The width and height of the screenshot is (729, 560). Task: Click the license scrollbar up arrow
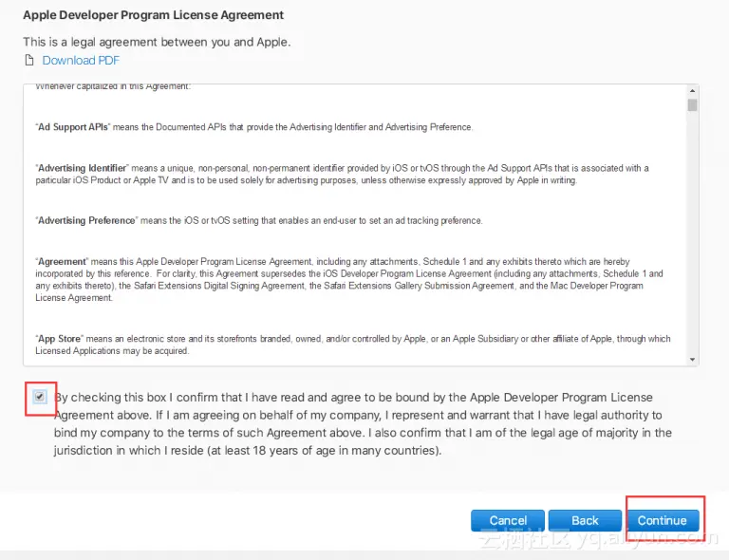692,90
